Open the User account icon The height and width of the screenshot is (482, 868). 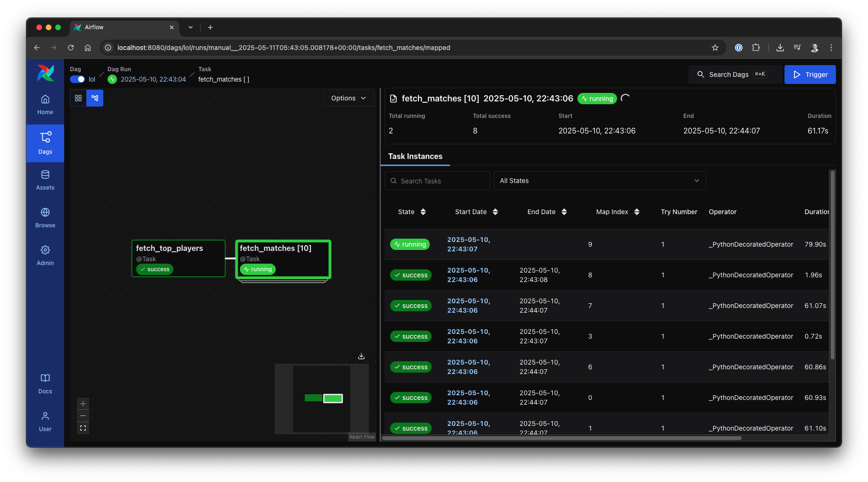point(45,421)
